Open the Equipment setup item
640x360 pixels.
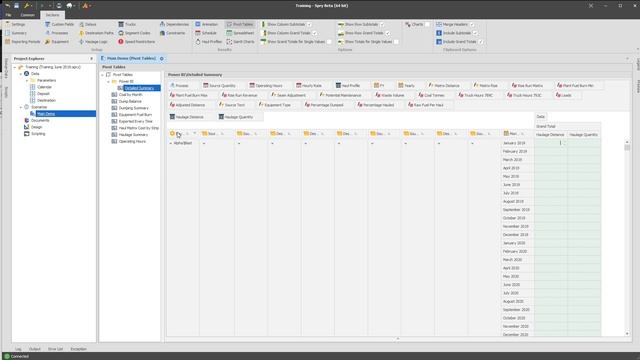click(57, 42)
